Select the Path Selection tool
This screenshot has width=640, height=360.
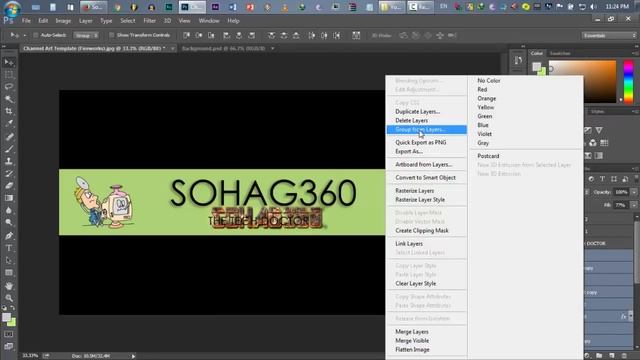pyautogui.click(x=9, y=260)
